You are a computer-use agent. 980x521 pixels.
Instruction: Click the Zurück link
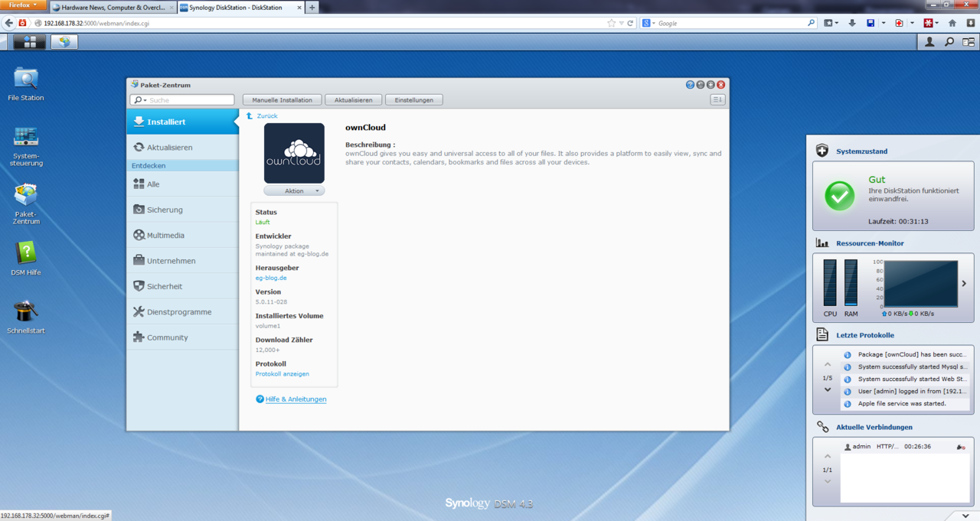(x=267, y=116)
